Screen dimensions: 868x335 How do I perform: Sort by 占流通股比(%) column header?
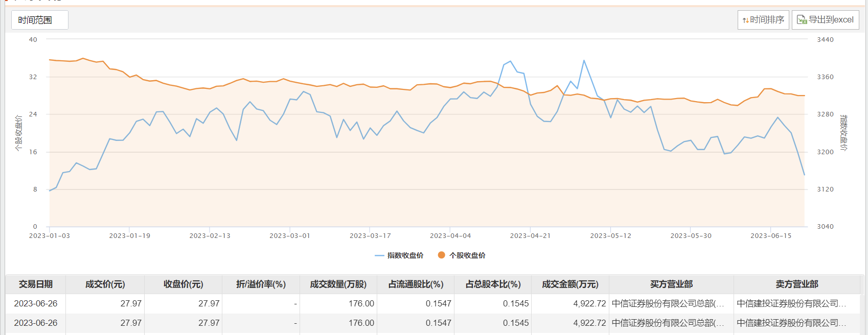click(x=416, y=284)
